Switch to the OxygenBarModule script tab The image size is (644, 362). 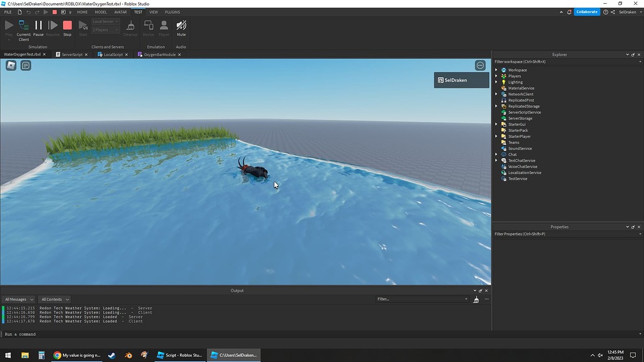coord(161,54)
